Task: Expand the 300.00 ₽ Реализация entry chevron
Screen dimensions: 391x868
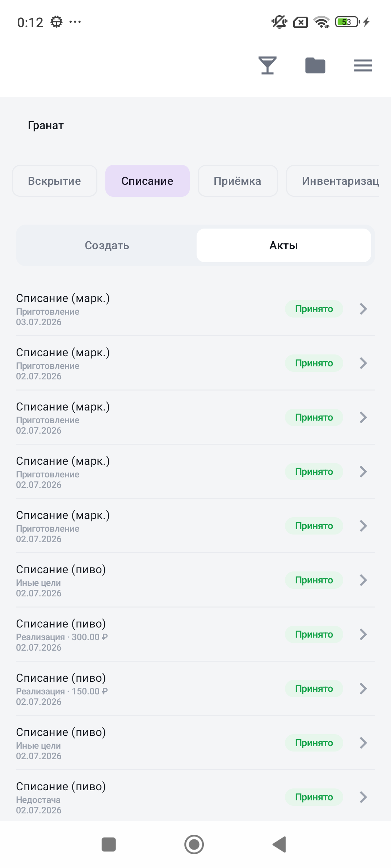Action: (x=363, y=634)
